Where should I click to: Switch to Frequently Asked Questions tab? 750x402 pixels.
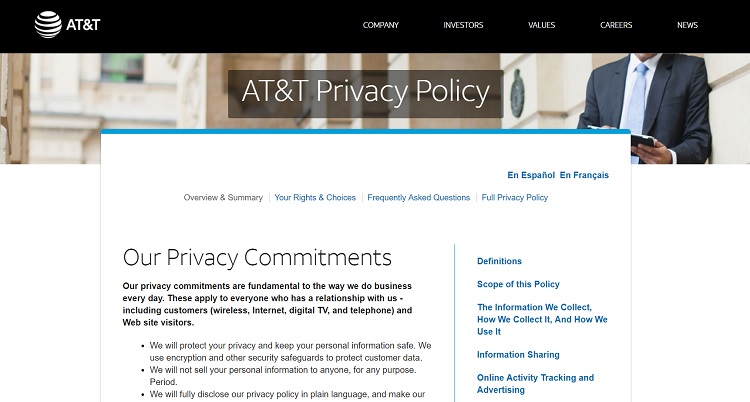(x=418, y=198)
